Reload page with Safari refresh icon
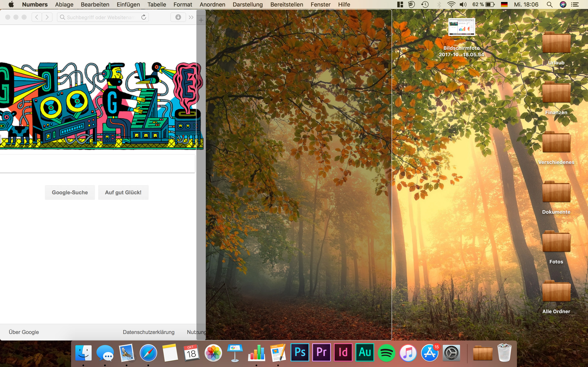588x367 pixels. pos(144,17)
